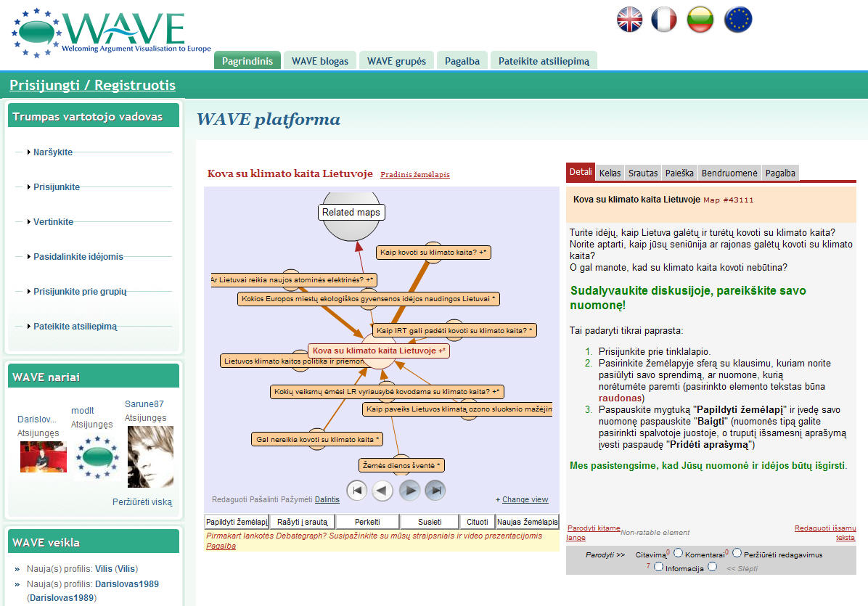
Task: Expand Pasidalinkite idėjomis guide item
Action: coord(78,257)
